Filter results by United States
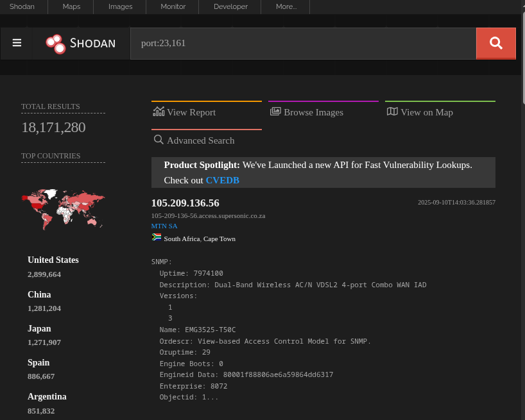 (53, 260)
